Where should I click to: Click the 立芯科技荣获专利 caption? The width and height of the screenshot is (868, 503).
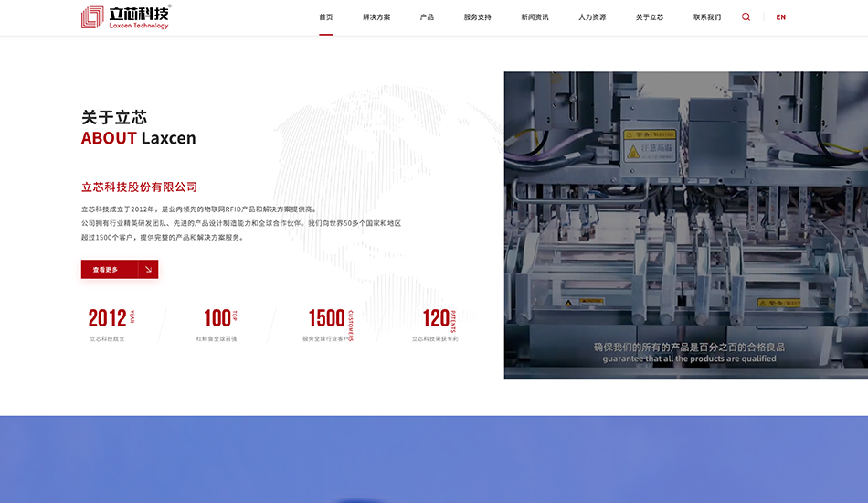pos(435,339)
